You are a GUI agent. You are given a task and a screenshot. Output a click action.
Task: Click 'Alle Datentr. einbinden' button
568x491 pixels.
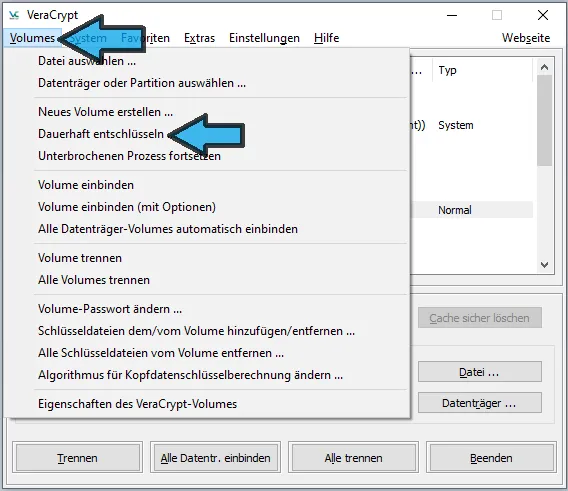coord(216,458)
